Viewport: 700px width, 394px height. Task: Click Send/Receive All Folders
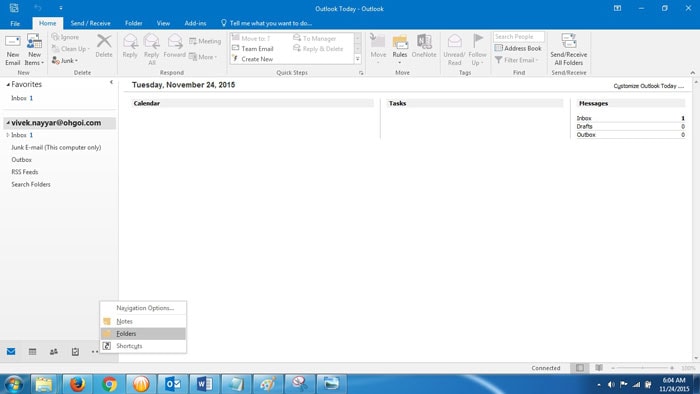[568, 50]
